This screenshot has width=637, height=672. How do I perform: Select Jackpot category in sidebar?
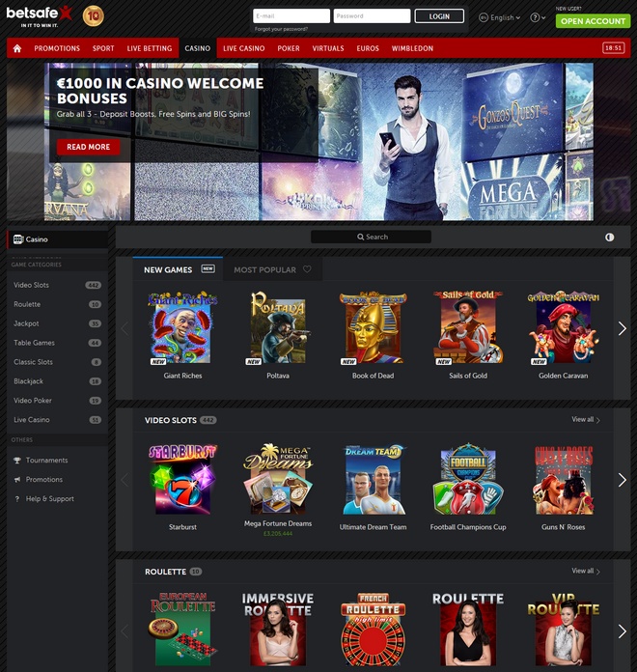point(57,323)
